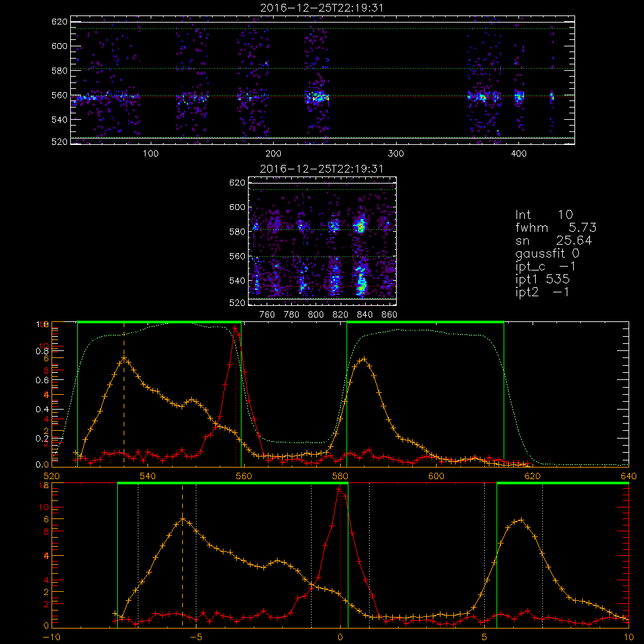
Task: Click vertical-axis label 580 of the top spectrogram
Action: point(59,71)
